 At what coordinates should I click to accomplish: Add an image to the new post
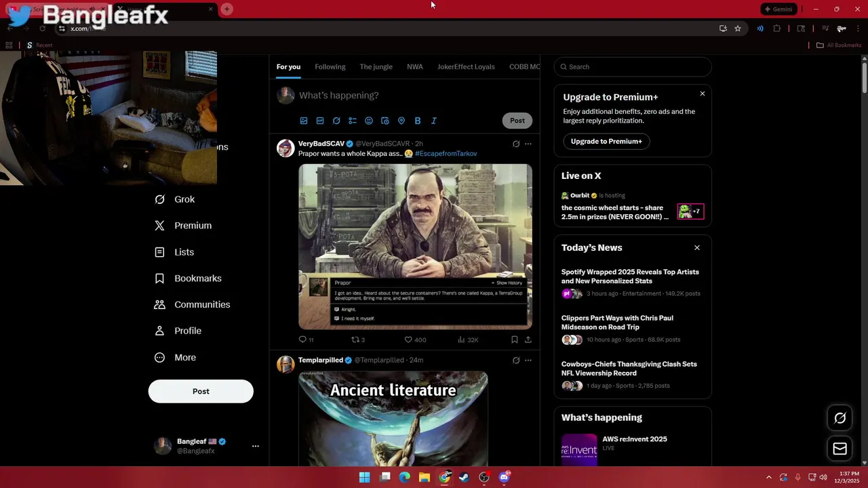tap(304, 121)
